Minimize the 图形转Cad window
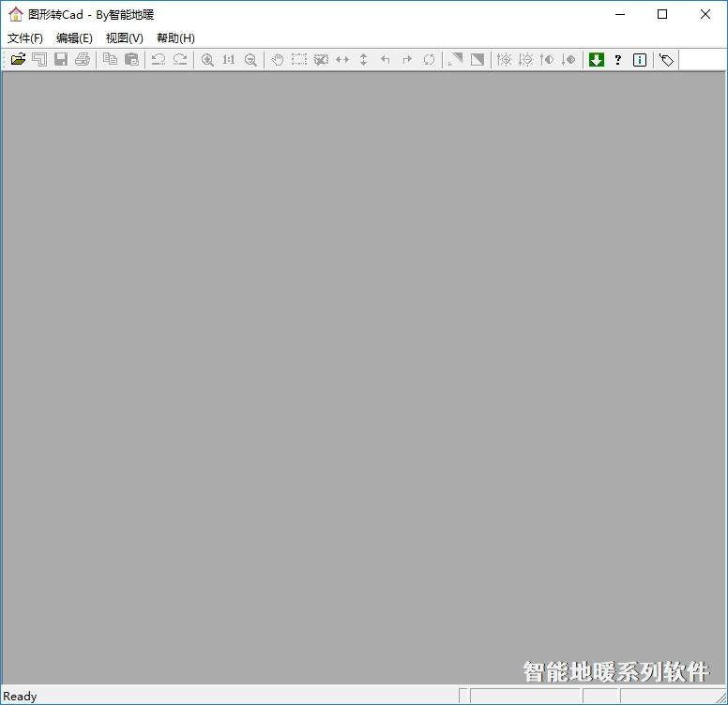 pos(620,14)
